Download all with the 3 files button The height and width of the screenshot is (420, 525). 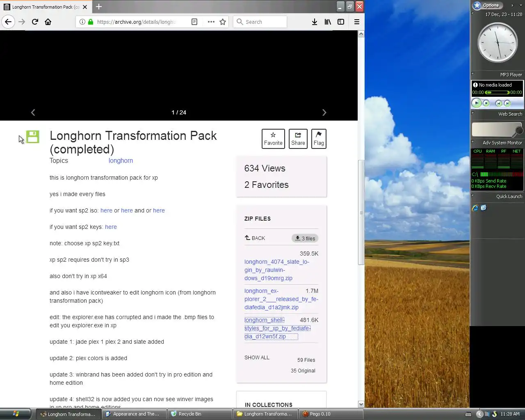pyautogui.click(x=305, y=238)
